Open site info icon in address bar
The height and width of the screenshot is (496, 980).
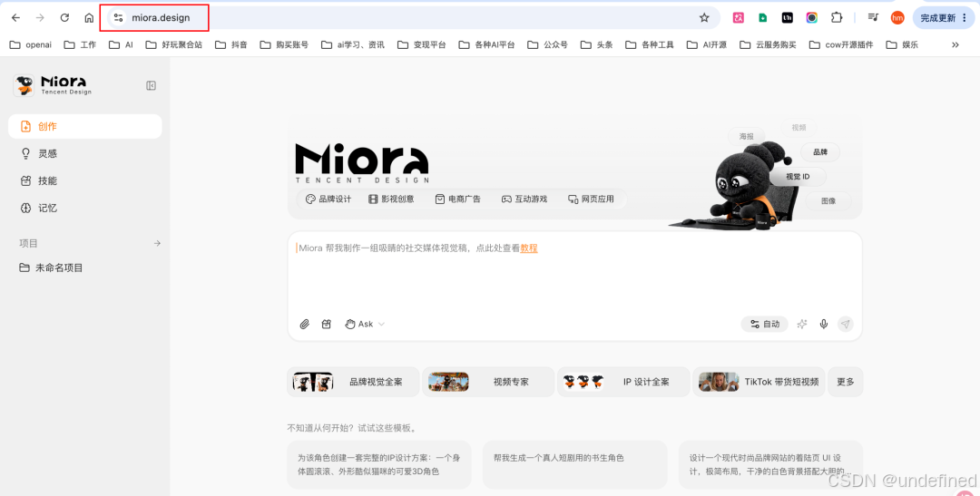(118, 17)
